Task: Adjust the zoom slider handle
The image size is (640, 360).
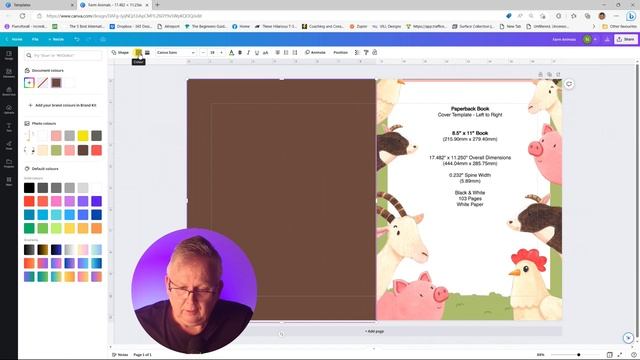Action: 579,355
